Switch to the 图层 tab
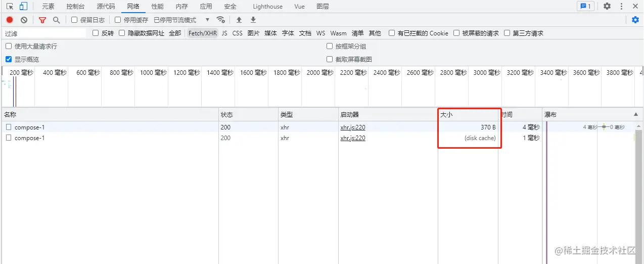The image size is (644, 264). (x=323, y=7)
